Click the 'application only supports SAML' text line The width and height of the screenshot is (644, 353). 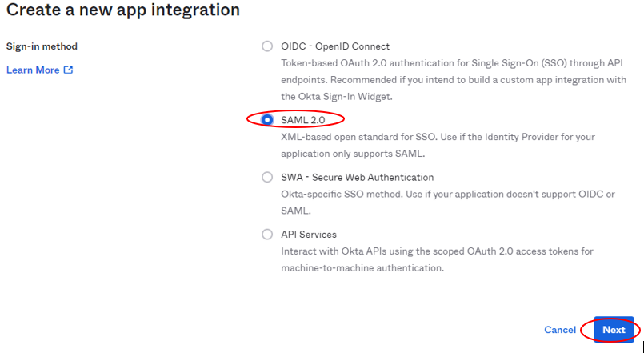pyautogui.click(x=353, y=154)
